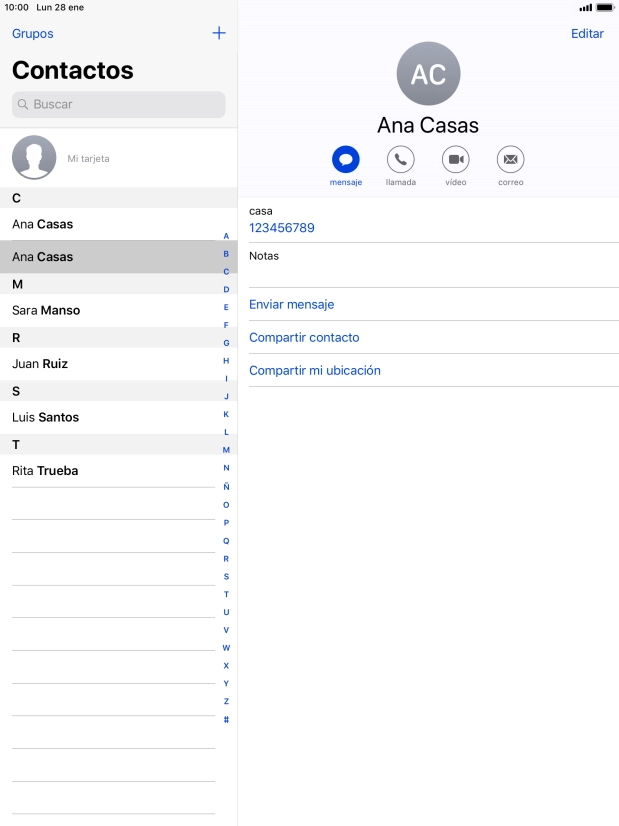Viewport: 619px width, 826px height.
Task: Open contact Sara Manso
Action: [x=46, y=310]
